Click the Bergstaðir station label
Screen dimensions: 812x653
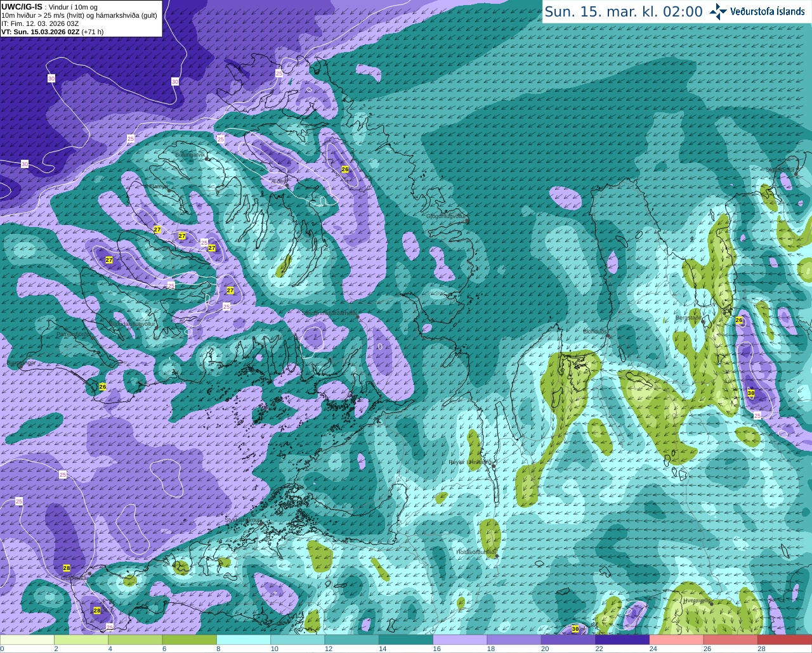(x=689, y=318)
